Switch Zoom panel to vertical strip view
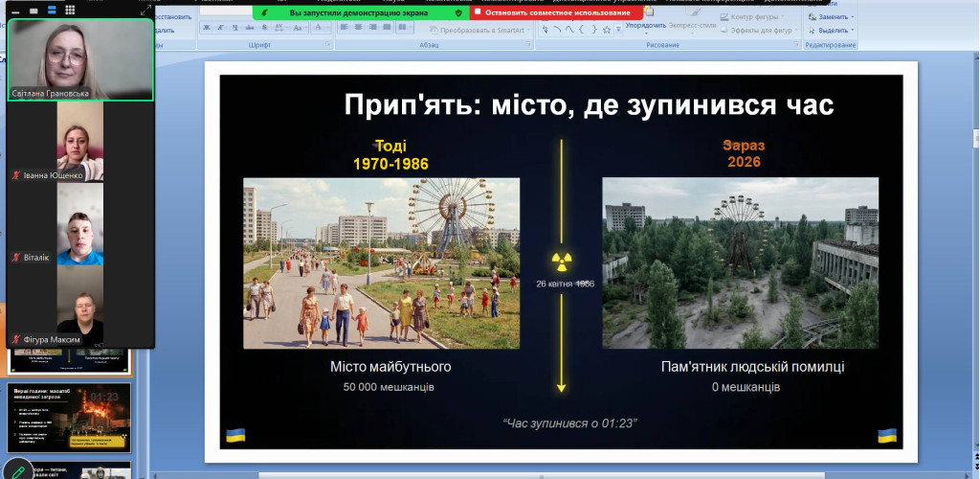 [x=50, y=11]
